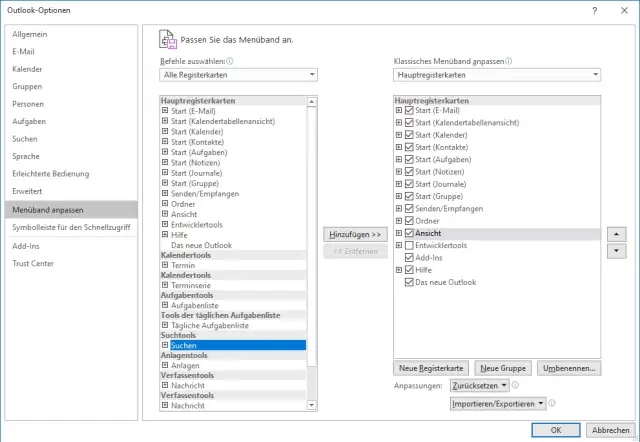Open Symbolleiste für den Schnellzugriff category
Viewport: 640px width, 442px height.
(x=71, y=227)
